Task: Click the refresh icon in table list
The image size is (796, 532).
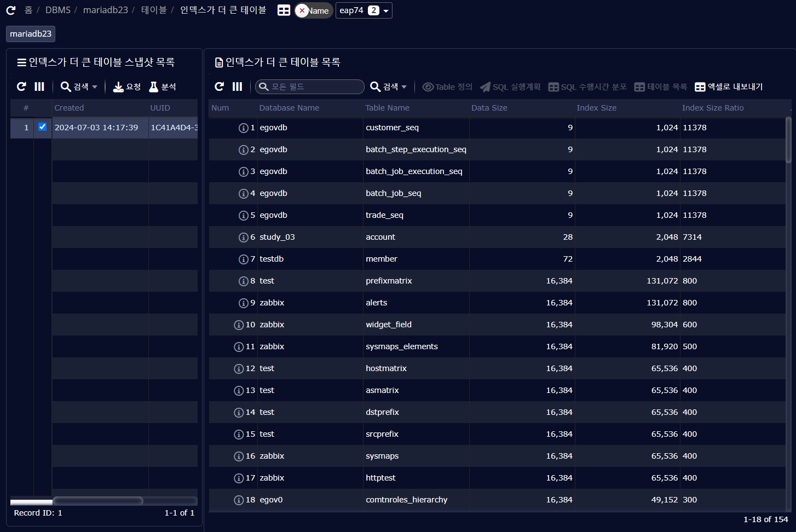Action: [220, 86]
